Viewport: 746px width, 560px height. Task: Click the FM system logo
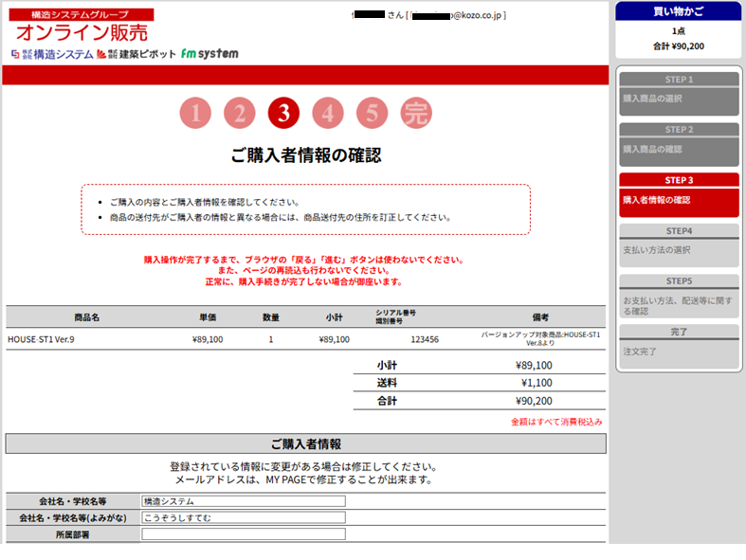[209, 54]
